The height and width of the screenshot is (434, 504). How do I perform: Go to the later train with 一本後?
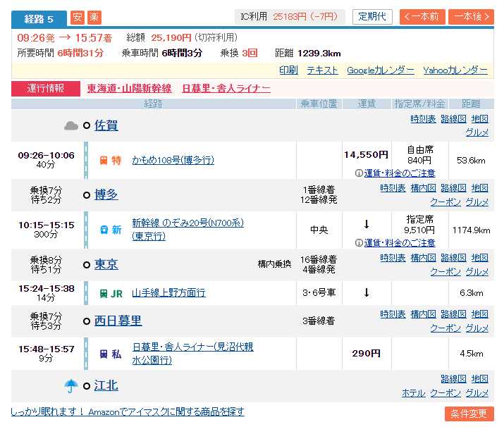coord(471,17)
